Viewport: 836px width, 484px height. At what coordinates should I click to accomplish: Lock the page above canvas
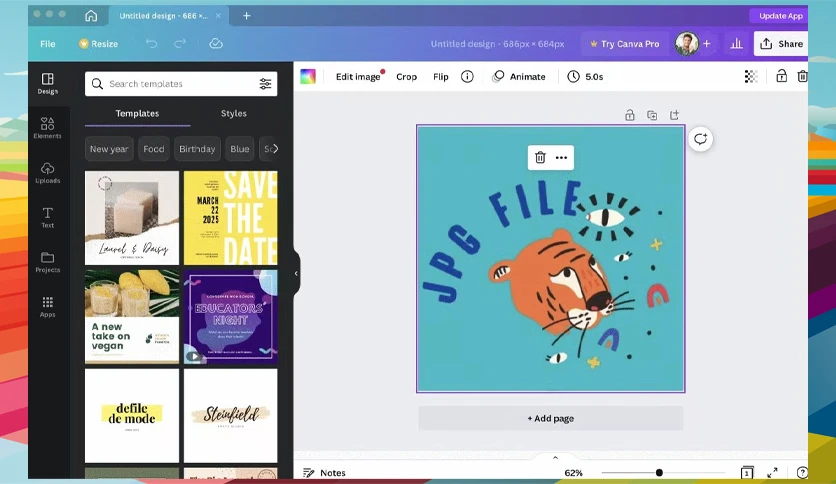630,115
